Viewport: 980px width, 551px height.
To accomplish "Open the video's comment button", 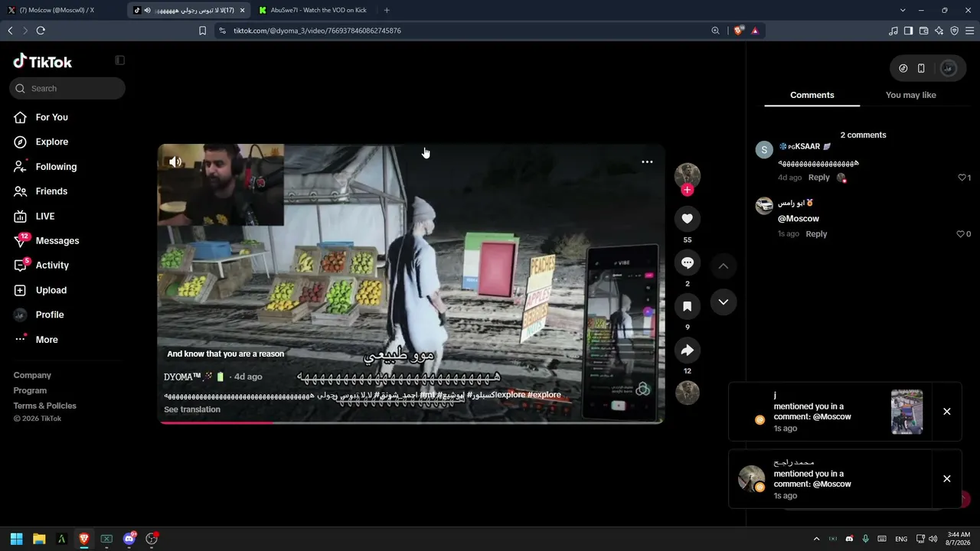I will click(688, 262).
